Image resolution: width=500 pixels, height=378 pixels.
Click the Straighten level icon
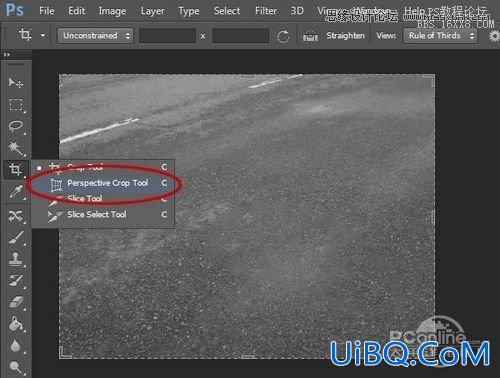tap(310, 36)
